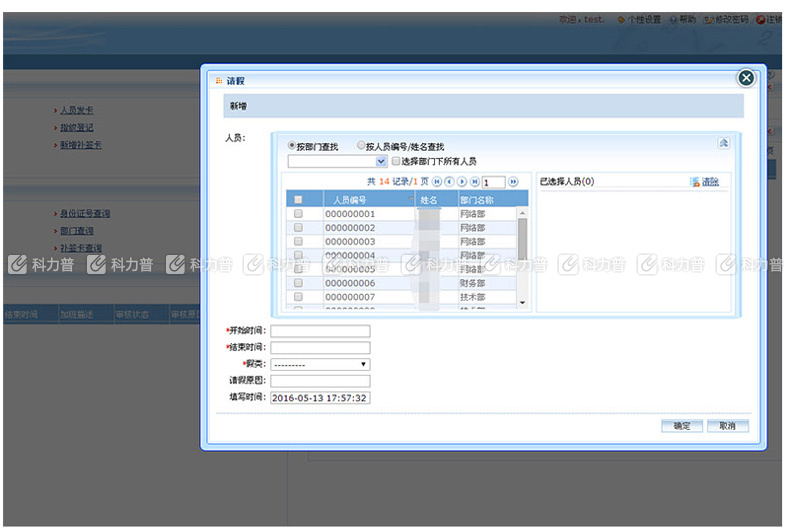The width and height of the screenshot is (790, 530).
Task: Close the 请假 dialog with the X icon
Action: [746, 78]
